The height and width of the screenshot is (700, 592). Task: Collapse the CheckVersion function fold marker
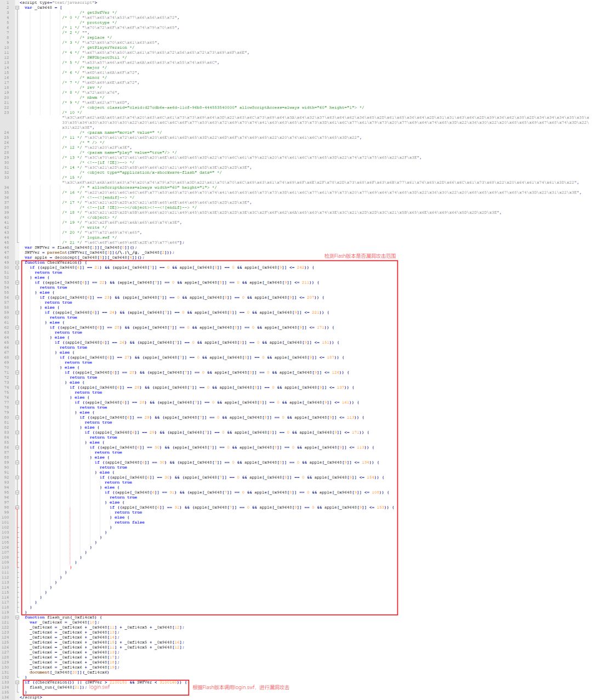click(x=17, y=263)
